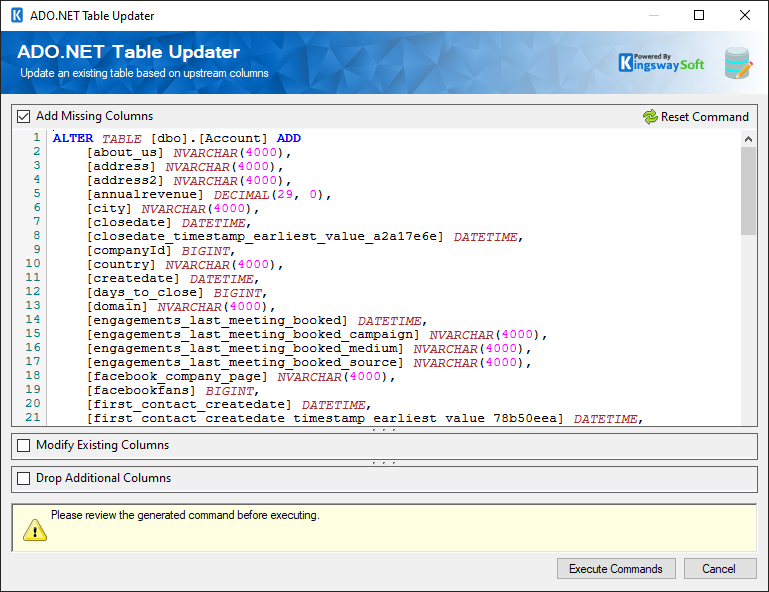The width and height of the screenshot is (769, 592).
Task: Click the app icon in the title bar
Action: pos(17,16)
